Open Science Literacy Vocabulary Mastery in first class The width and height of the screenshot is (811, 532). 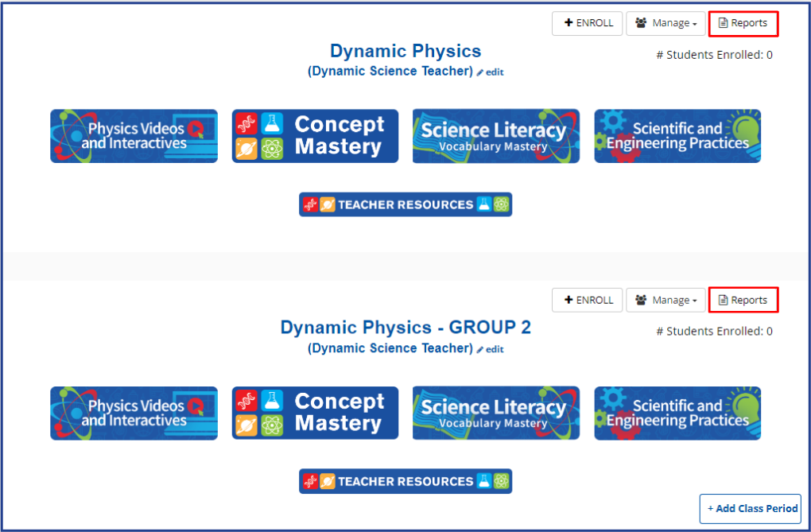click(496, 136)
